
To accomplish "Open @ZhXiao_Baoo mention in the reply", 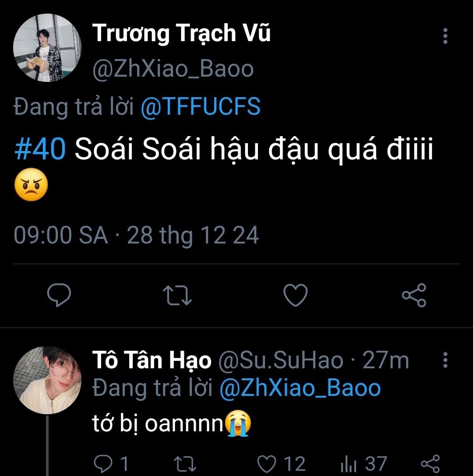I will [300, 388].
